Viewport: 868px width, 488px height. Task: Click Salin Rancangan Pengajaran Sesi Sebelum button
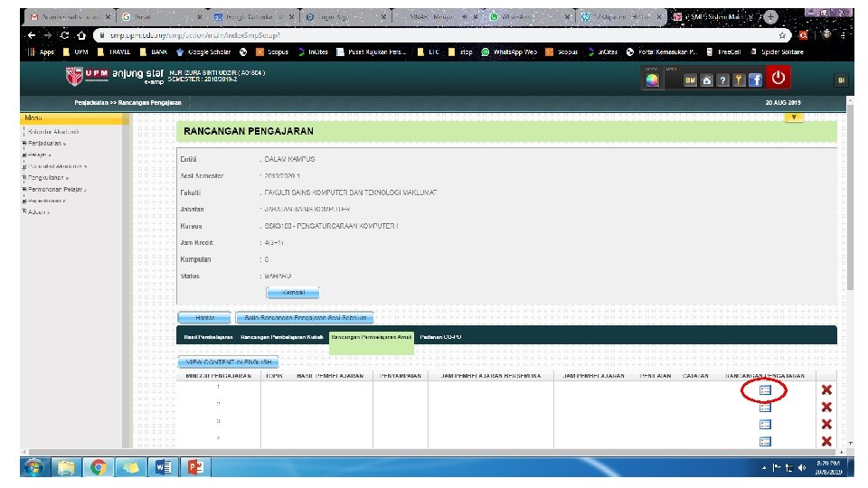(x=305, y=317)
